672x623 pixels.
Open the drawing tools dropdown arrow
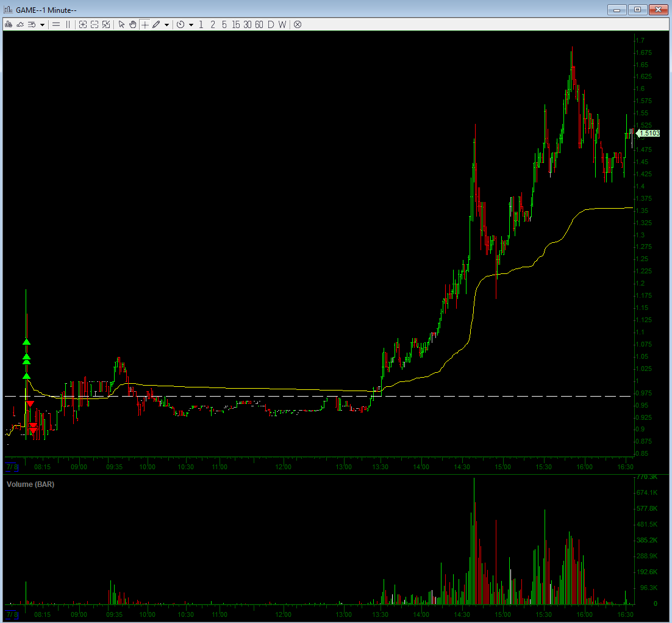[x=166, y=25]
